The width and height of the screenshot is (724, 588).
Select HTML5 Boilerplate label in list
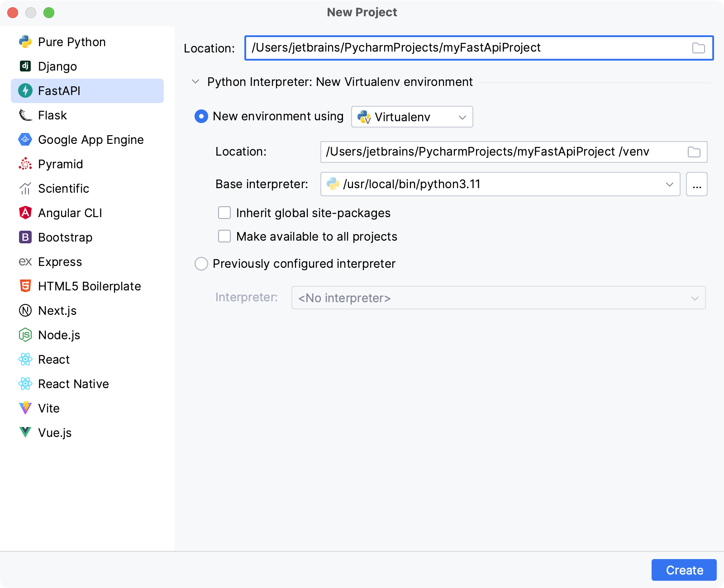(x=90, y=286)
